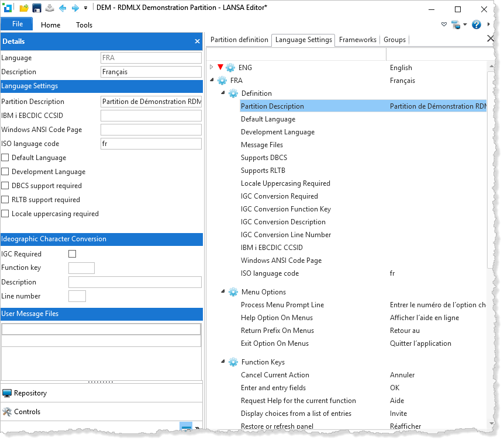Open the File menu

pos(17,24)
